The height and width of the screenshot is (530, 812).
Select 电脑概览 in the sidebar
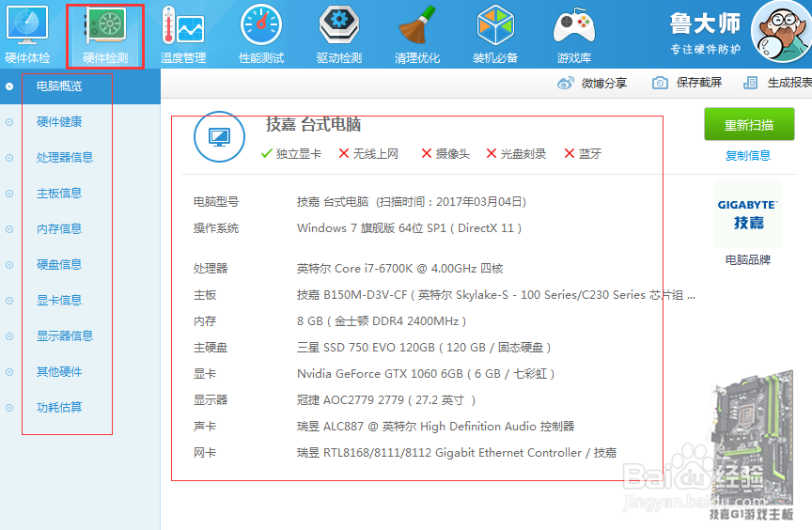[59, 86]
